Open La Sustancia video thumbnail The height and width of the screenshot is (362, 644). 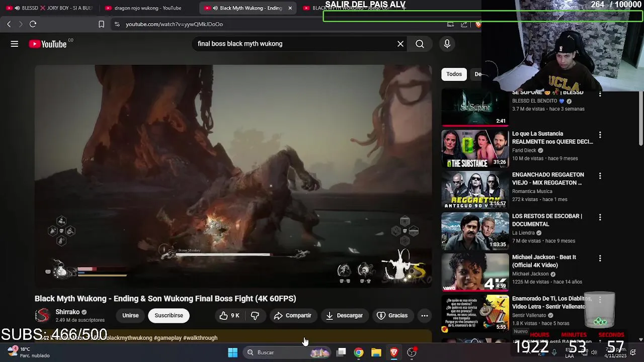click(475, 148)
